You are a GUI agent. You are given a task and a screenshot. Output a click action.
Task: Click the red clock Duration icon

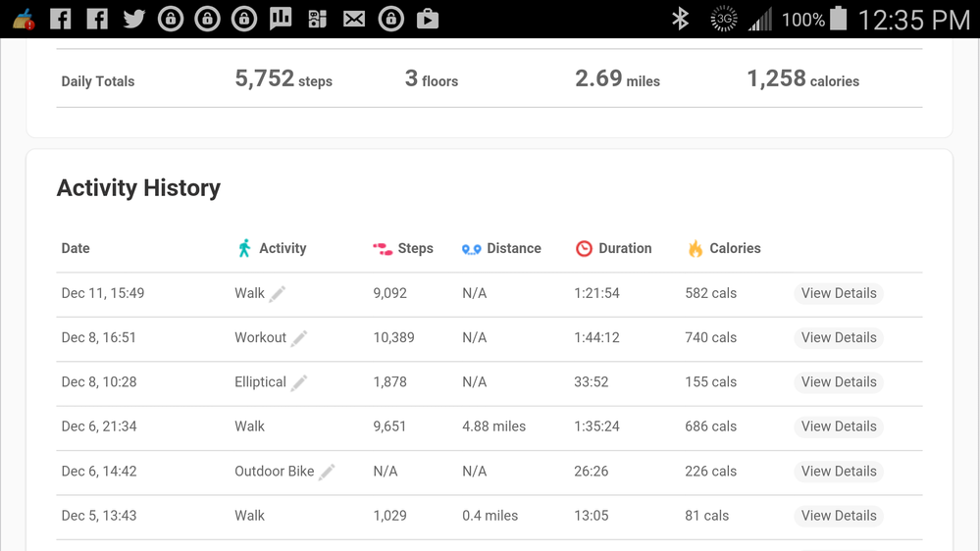[x=584, y=249]
